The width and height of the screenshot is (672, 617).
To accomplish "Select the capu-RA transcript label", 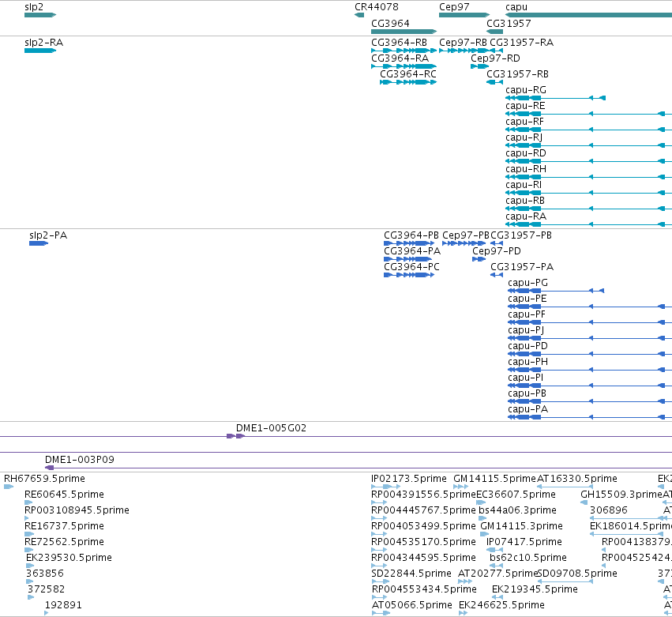I will pyautogui.click(x=526, y=216).
